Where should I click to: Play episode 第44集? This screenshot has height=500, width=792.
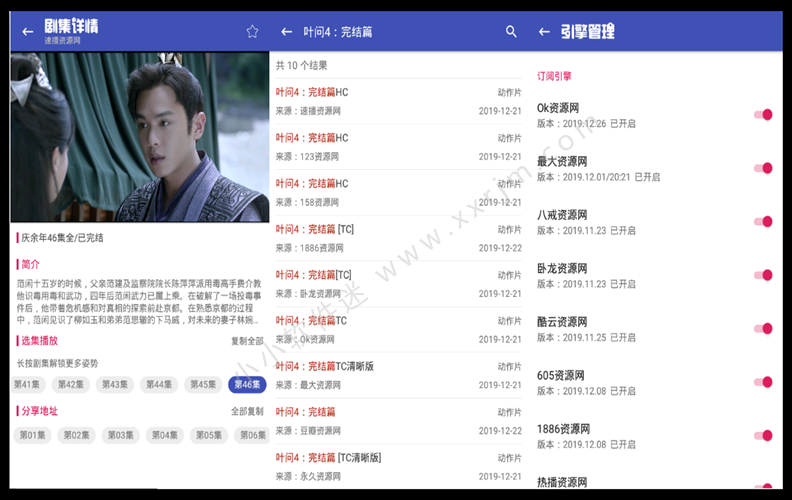(x=159, y=385)
